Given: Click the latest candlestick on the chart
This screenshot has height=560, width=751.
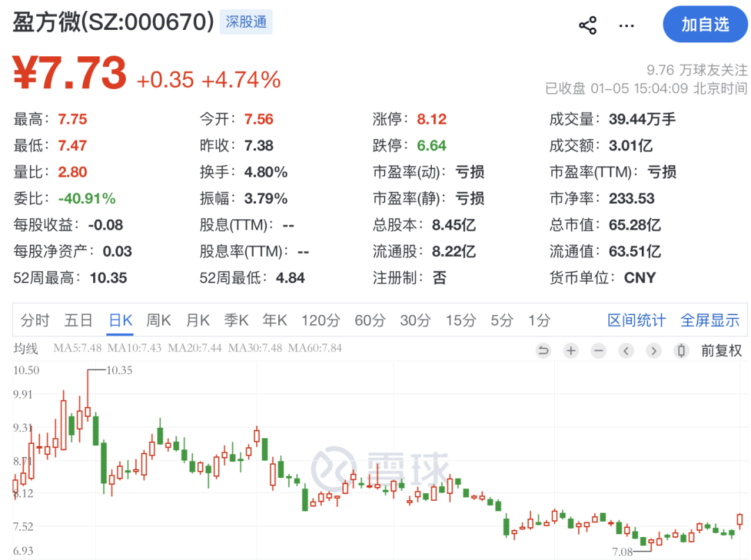Looking at the screenshot, I should 739,520.
